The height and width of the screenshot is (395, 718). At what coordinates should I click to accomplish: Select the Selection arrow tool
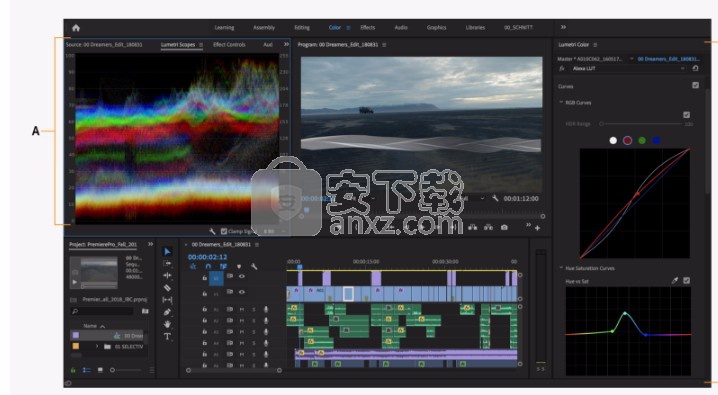(167, 252)
